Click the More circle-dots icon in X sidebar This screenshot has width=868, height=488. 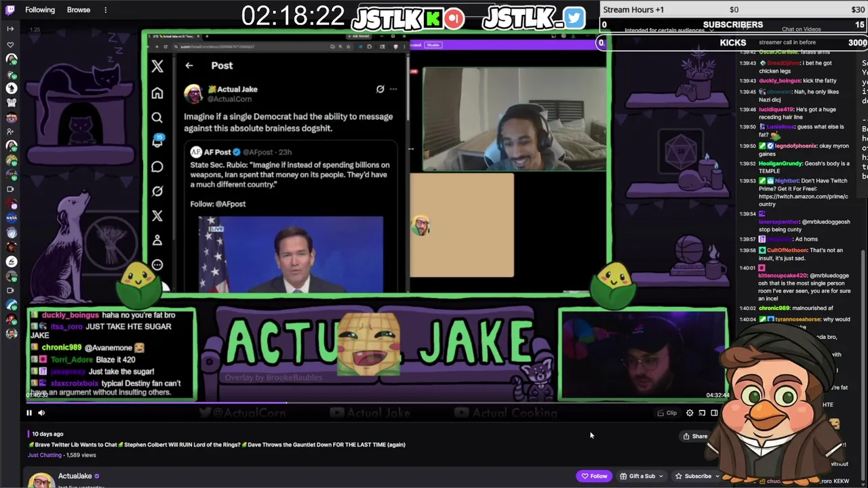click(x=157, y=265)
